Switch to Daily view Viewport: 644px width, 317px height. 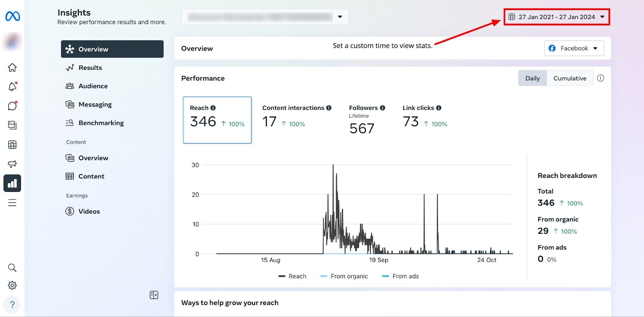click(x=533, y=78)
